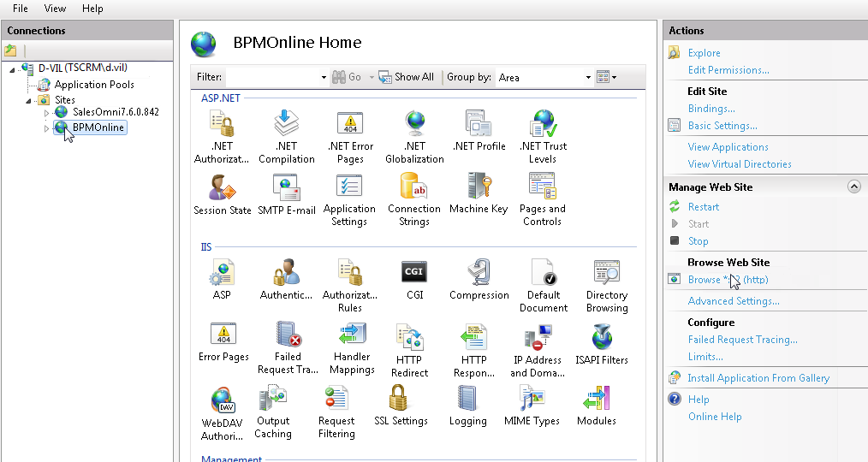Click the Explore action link
The height and width of the screenshot is (462, 868).
coord(705,53)
